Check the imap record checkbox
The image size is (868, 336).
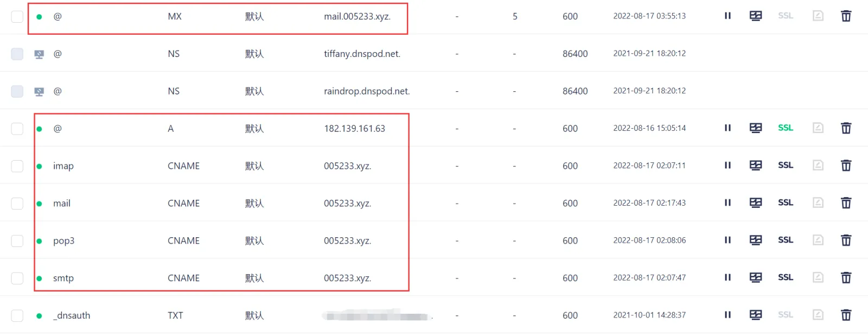pyautogui.click(x=17, y=166)
